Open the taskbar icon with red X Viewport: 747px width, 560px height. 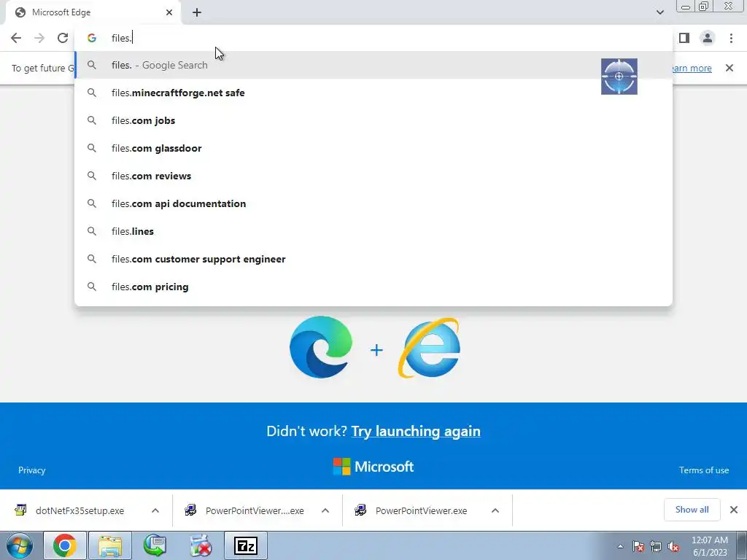pos(200,545)
